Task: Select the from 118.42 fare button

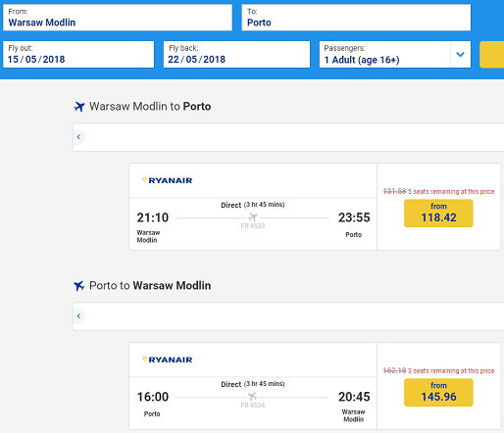Action: [x=438, y=213]
